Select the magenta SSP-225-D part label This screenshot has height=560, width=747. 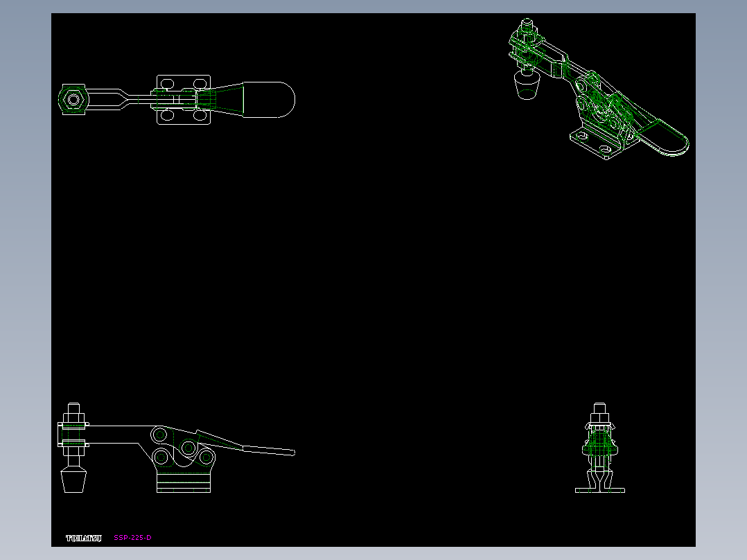(132, 538)
